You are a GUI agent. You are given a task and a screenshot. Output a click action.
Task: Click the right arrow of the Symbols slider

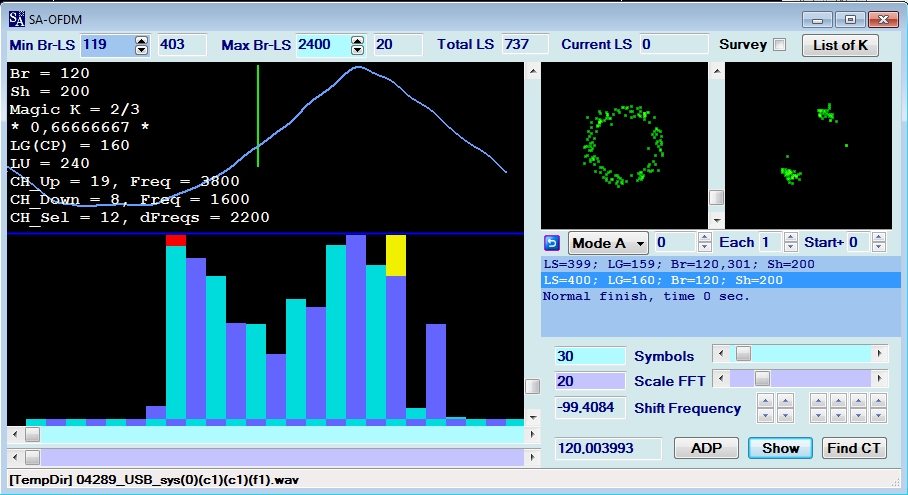point(879,354)
